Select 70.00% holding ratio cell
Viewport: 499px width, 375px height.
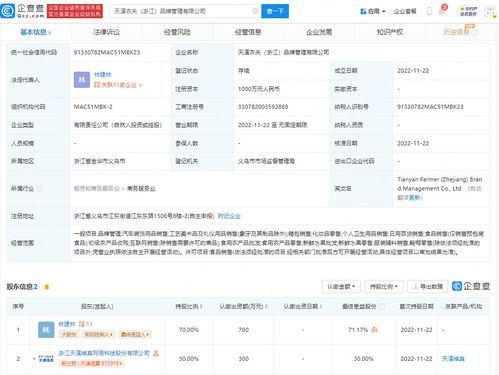[189, 330]
